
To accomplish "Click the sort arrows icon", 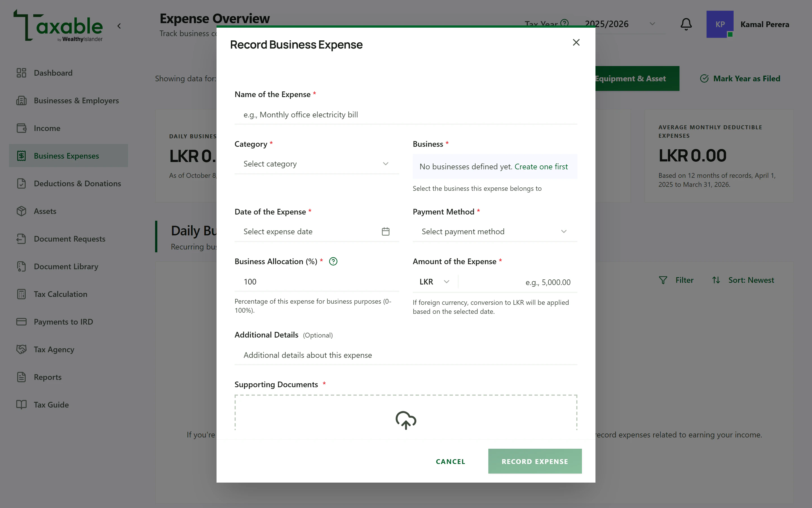I will point(716,280).
